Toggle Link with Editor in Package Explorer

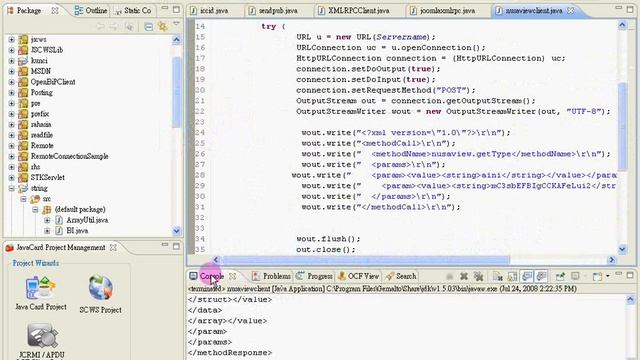(163, 27)
